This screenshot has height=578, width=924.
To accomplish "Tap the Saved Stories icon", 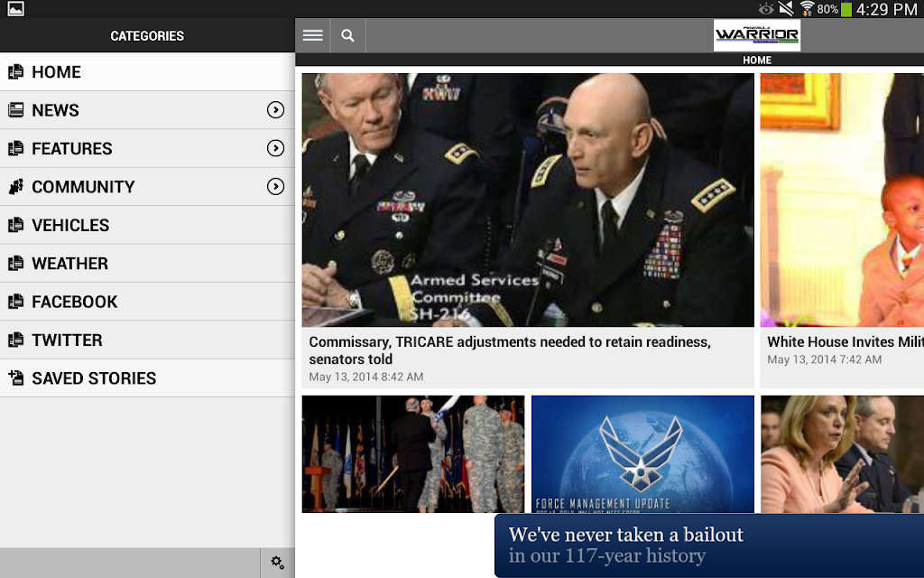I will tap(16, 378).
